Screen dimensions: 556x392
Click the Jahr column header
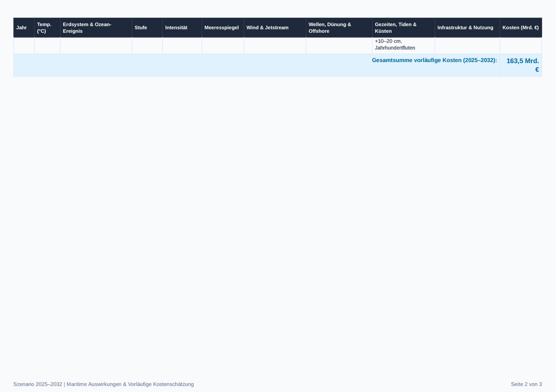coord(24,28)
